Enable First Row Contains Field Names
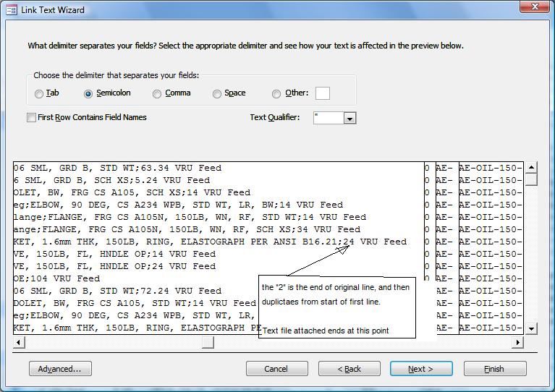 click(x=32, y=117)
